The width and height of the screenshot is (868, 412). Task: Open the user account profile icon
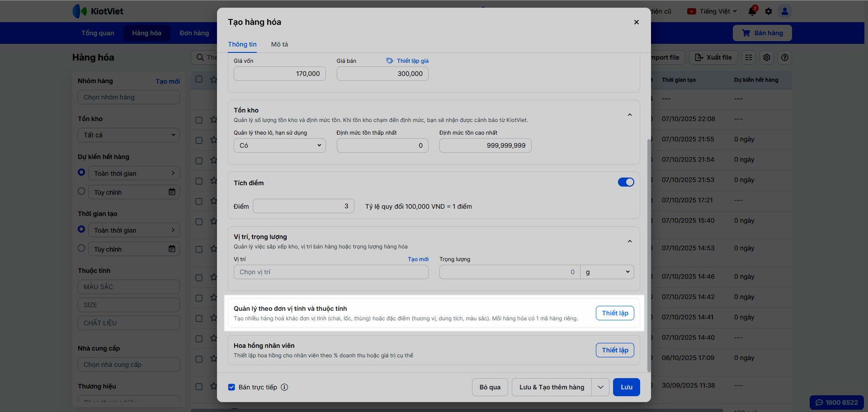point(785,11)
